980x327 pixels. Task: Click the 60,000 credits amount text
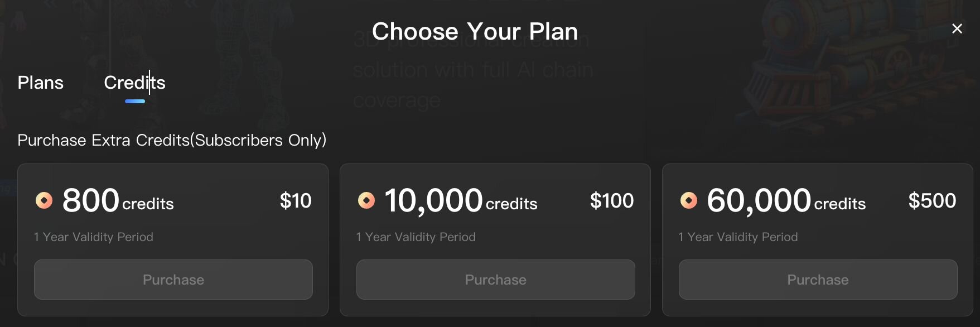(786, 201)
